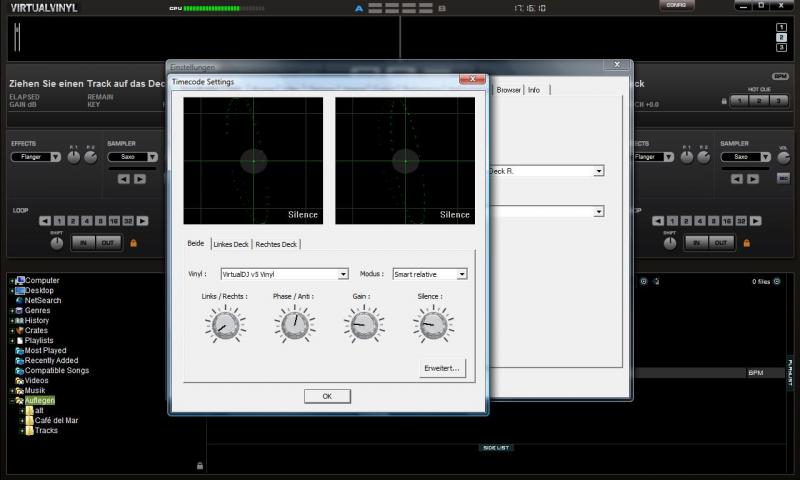This screenshot has height=480, width=800.
Task: Open right deck Flanger effect dropdown
Action: (x=669, y=157)
